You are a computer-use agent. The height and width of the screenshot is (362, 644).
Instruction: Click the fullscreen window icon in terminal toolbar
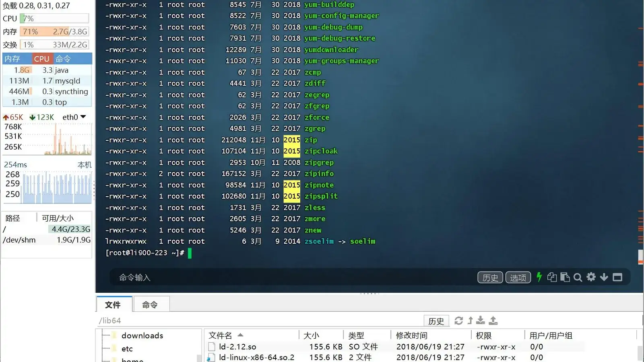point(617,277)
